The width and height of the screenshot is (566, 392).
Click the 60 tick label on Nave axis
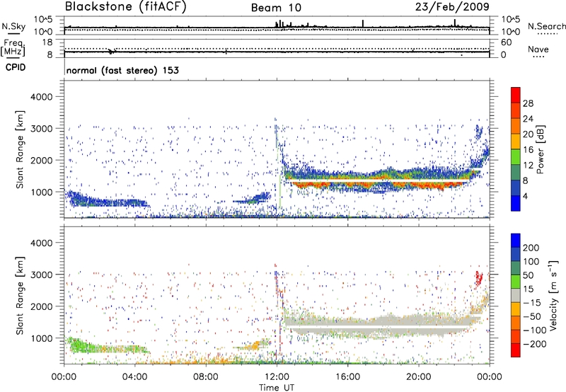pyautogui.click(x=506, y=42)
